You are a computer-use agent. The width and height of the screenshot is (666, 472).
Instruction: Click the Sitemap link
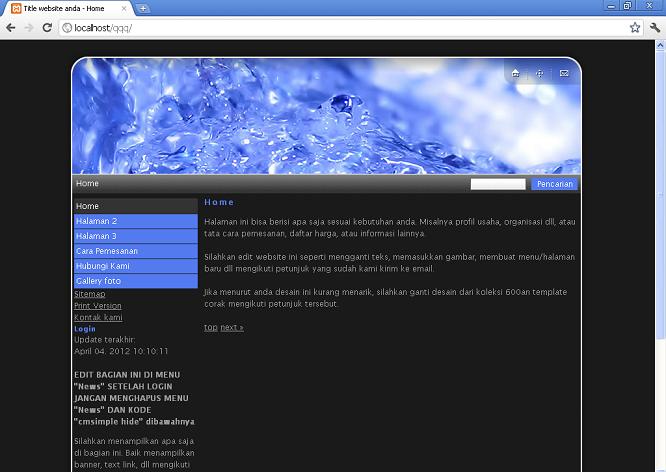(90, 294)
